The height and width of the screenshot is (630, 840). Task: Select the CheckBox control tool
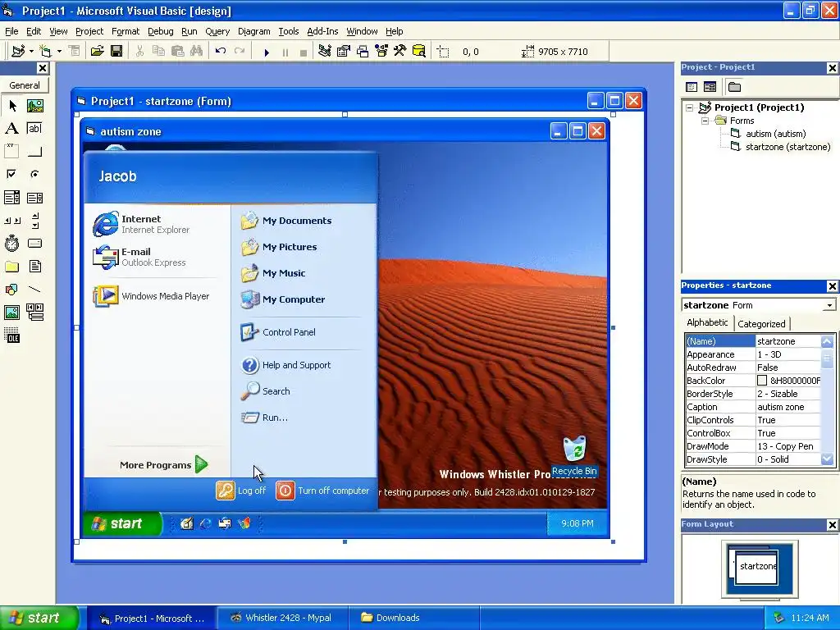tap(12, 174)
